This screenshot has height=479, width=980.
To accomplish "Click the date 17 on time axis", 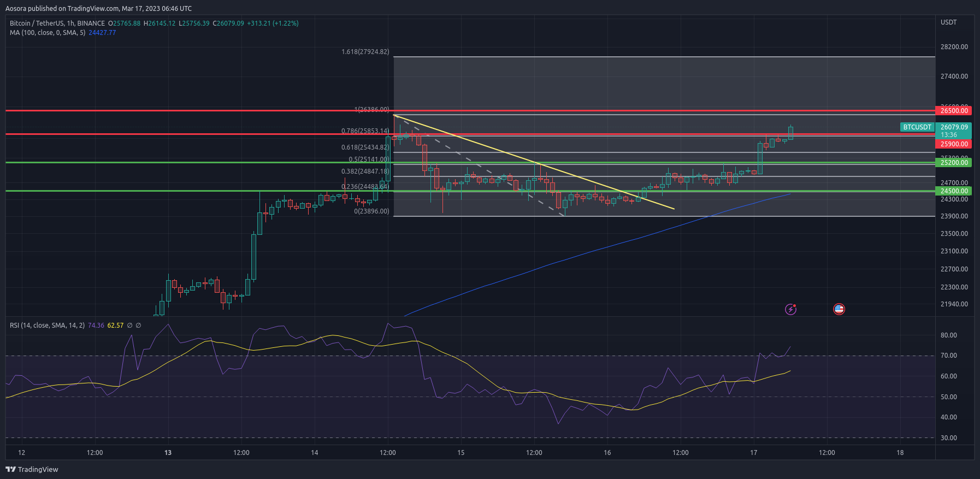I will point(753,453).
